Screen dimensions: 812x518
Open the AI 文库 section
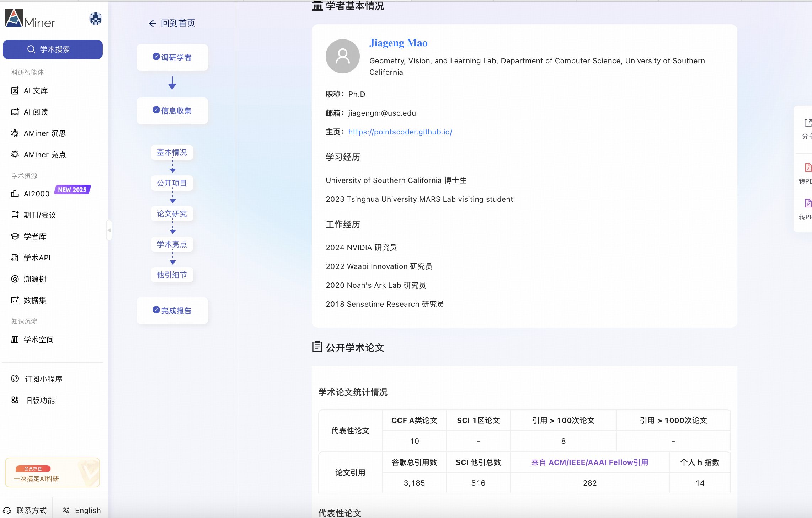(35, 90)
